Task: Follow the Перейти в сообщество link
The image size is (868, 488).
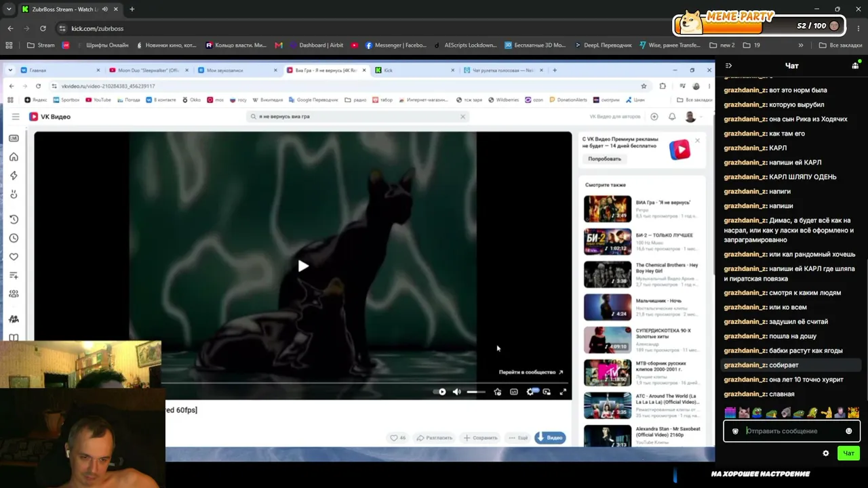Action: coord(531,372)
